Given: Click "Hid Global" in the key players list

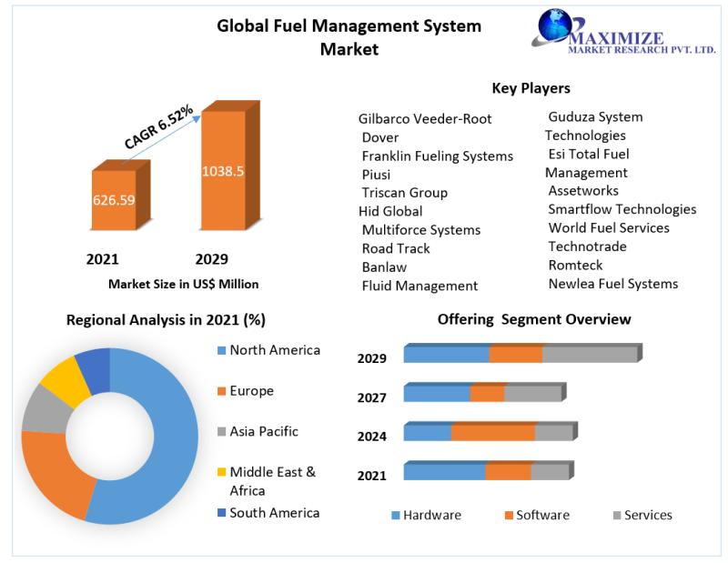Looking at the screenshot, I should point(390,212).
